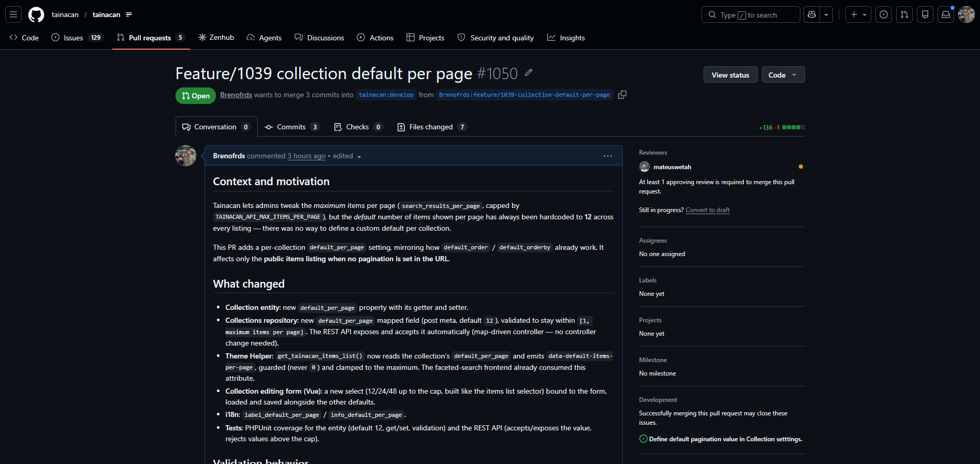The image size is (980, 464).
Task: Open the Projects tab
Action: tap(426, 38)
